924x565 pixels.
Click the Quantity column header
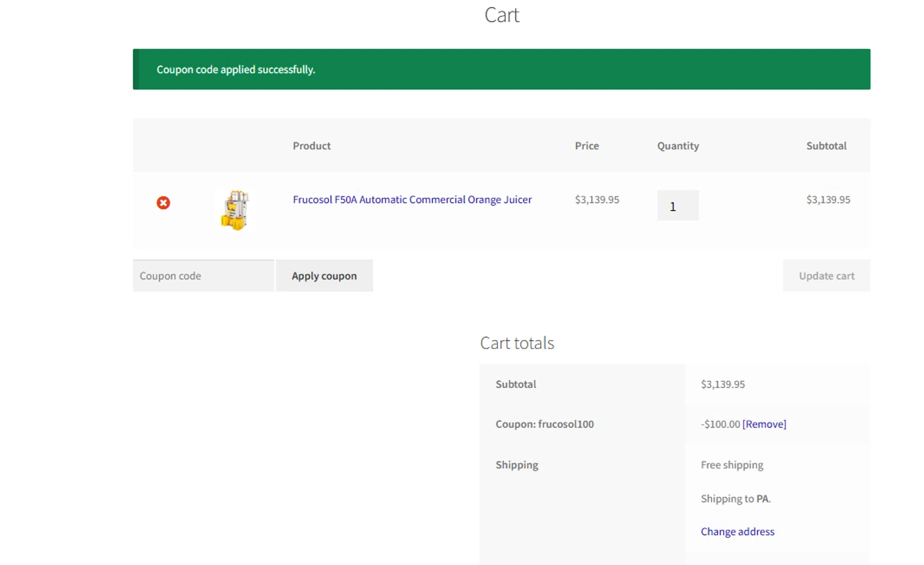pyautogui.click(x=678, y=146)
